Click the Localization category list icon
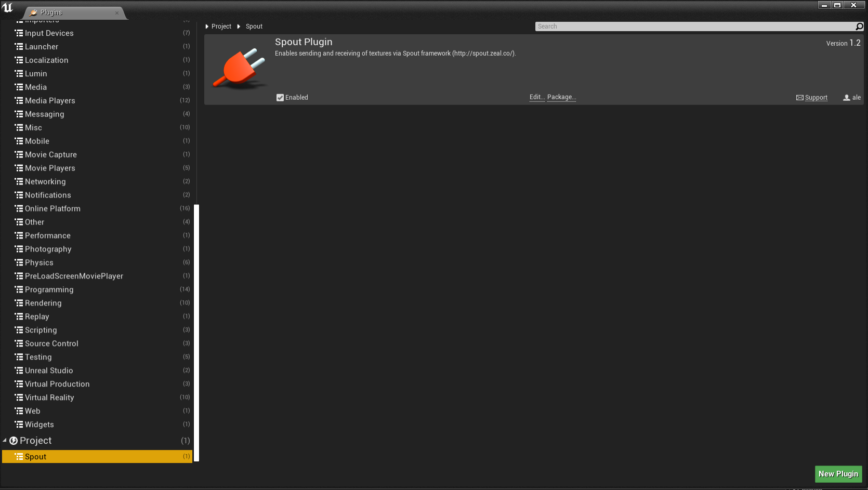This screenshot has height=490, width=868. click(19, 60)
